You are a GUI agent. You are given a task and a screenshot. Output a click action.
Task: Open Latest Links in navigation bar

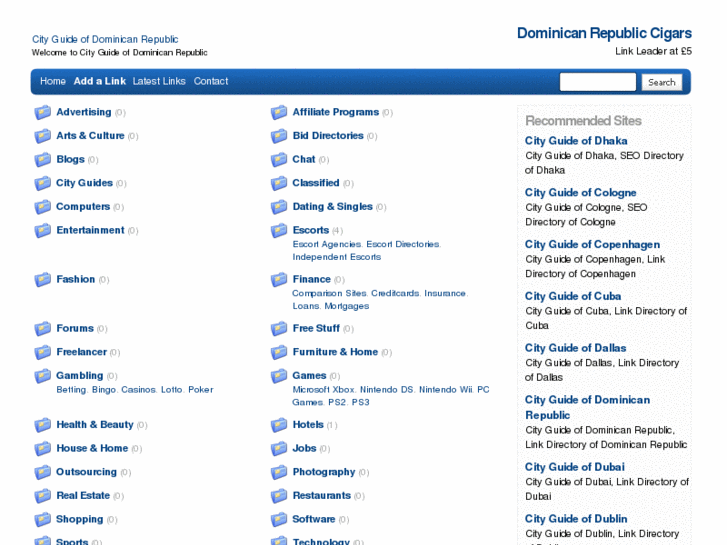pos(159,81)
